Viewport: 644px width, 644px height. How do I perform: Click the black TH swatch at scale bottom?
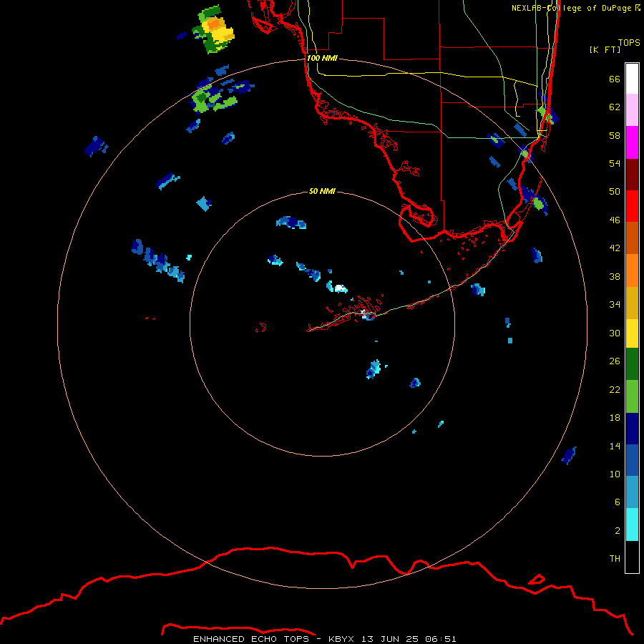[632, 557]
